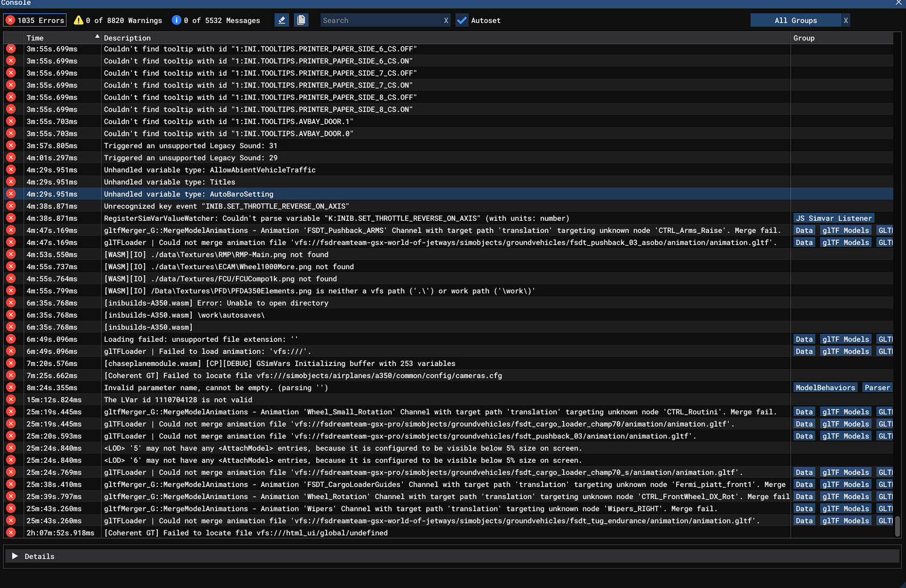The height and width of the screenshot is (588, 906).
Task: Click the error icon on the last 2h:07m row
Action: 11,533
